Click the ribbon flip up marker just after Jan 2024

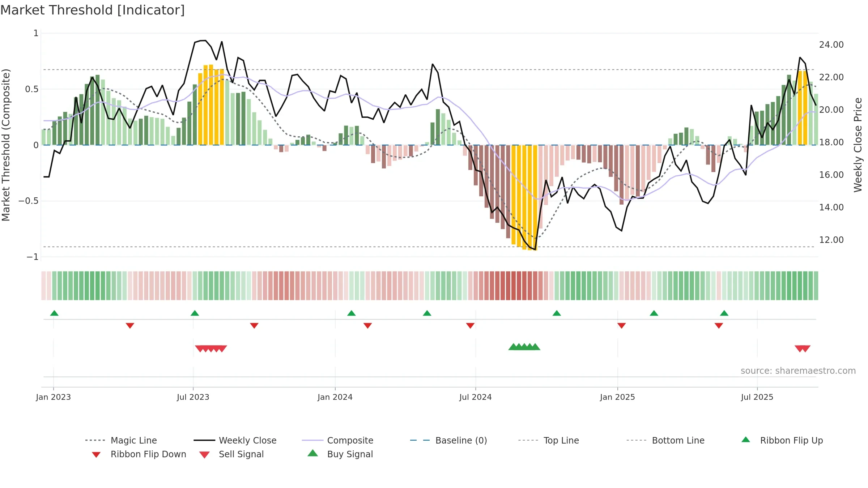351,313
